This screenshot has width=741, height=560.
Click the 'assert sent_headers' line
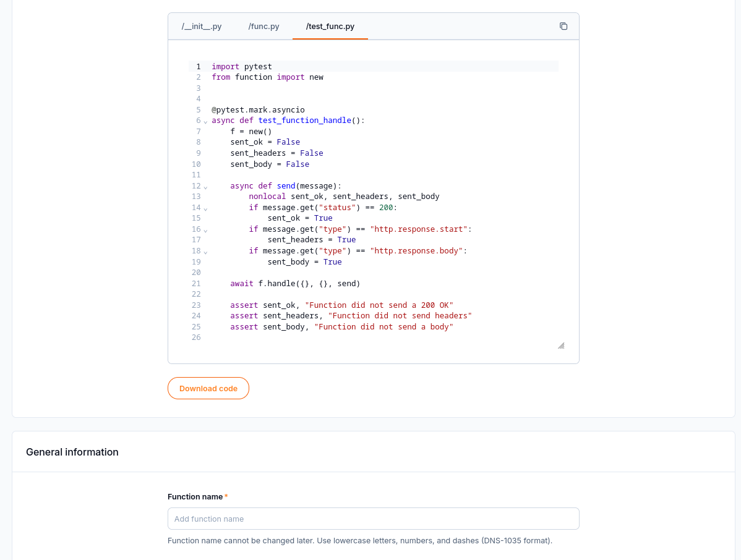[351, 316]
